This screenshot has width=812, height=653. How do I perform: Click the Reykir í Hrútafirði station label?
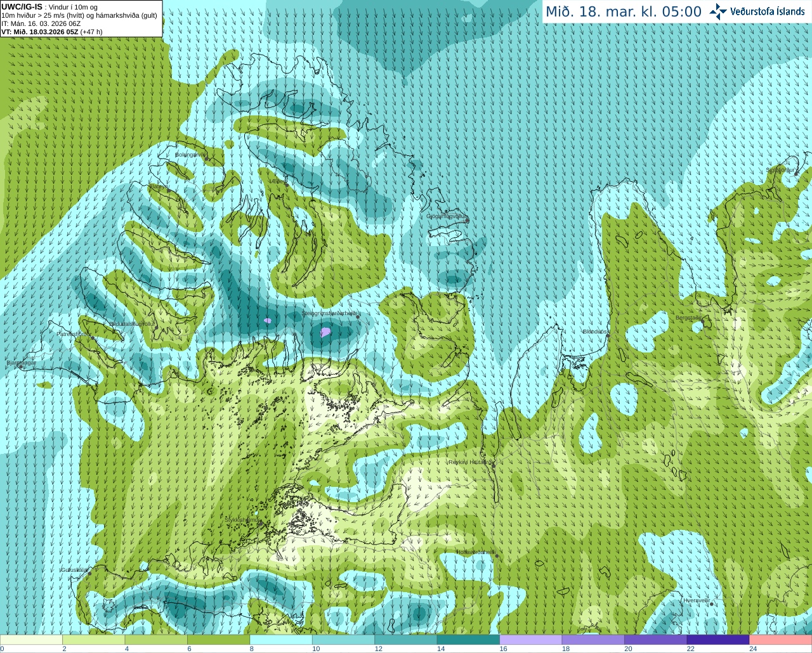click(470, 462)
